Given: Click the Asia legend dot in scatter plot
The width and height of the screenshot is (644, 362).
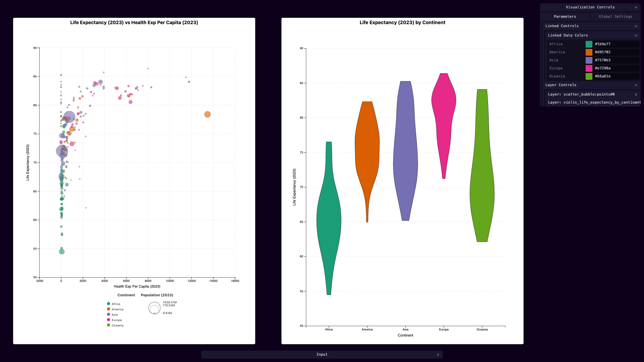Looking at the screenshot, I should (x=108, y=314).
